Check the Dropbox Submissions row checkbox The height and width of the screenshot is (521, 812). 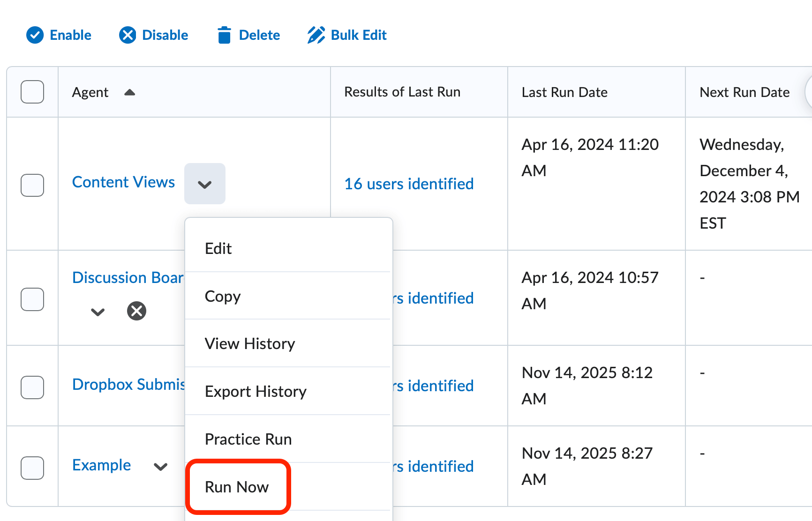(x=32, y=387)
